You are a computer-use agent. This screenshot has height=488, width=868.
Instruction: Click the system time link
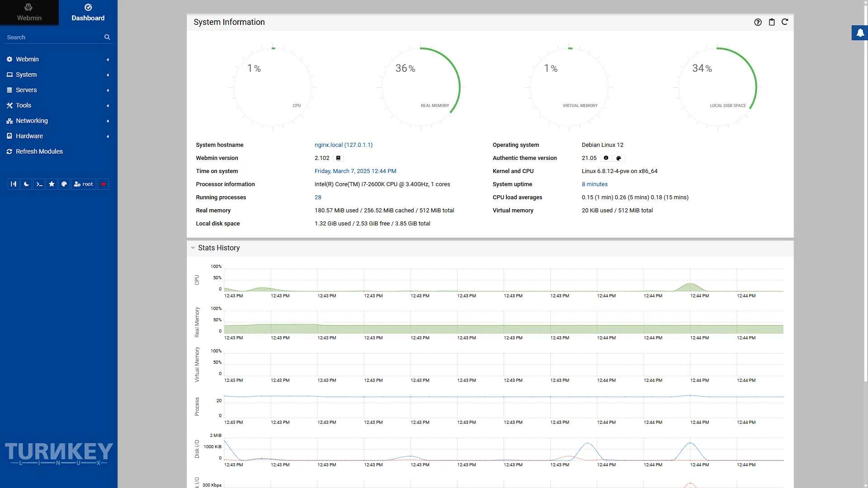coord(355,171)
